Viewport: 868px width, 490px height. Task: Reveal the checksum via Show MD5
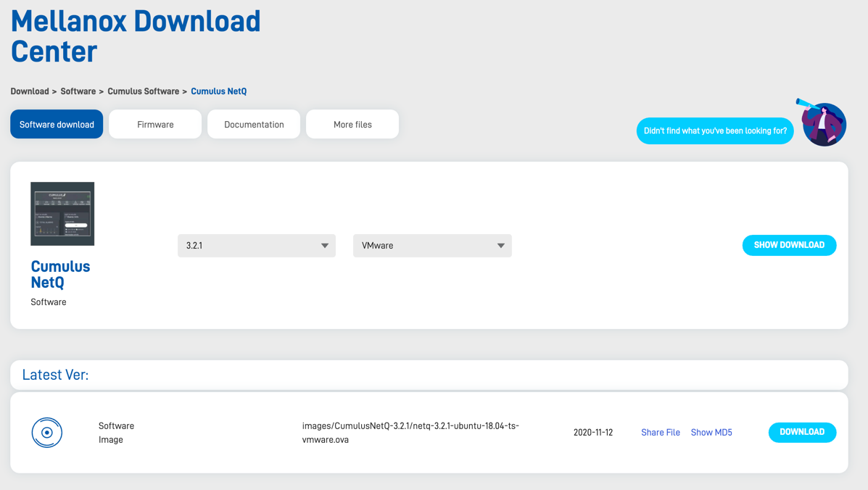711,433
